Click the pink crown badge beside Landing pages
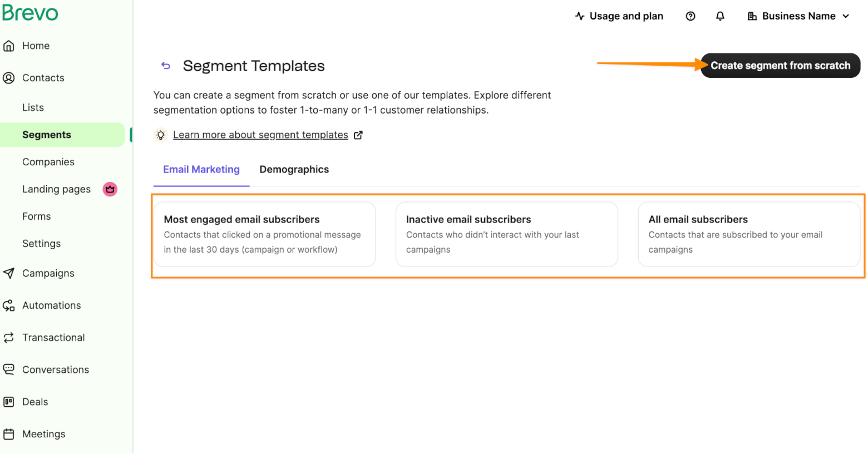Screen dimensions: 868x454 pyautogui.click(x=110, y=189)
